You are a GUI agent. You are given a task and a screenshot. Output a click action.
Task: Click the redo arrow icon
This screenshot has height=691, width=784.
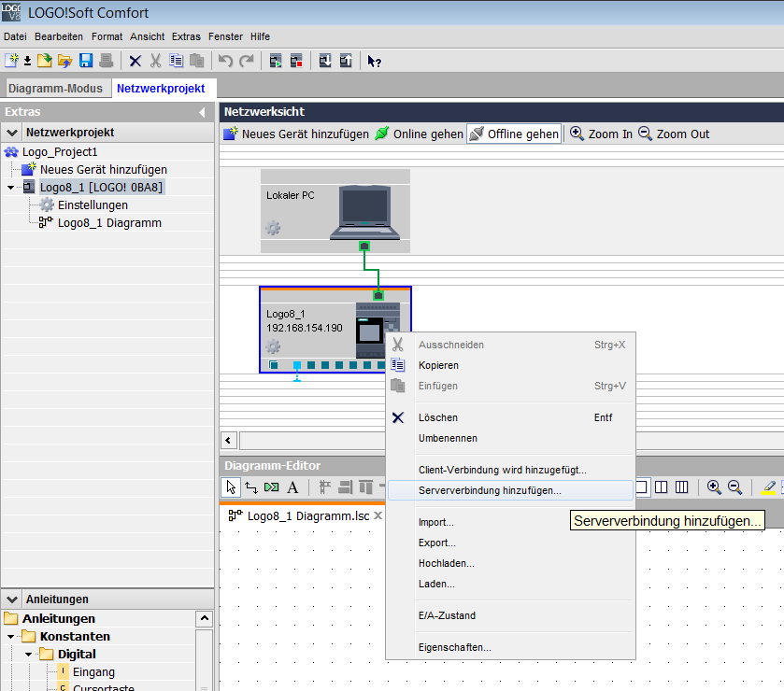click(246, 61)
